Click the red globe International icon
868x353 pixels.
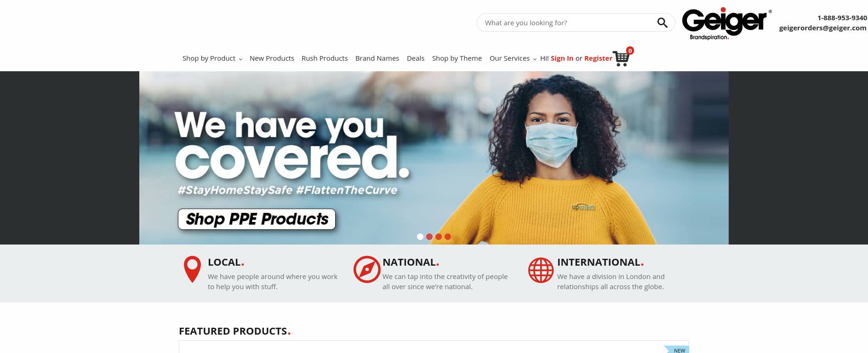(x=541, y=270)
